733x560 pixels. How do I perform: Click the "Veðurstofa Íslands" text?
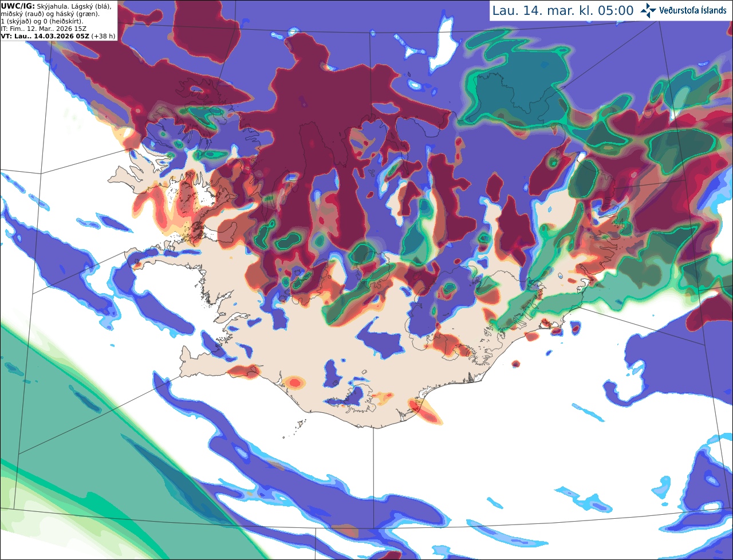(693, 10)
